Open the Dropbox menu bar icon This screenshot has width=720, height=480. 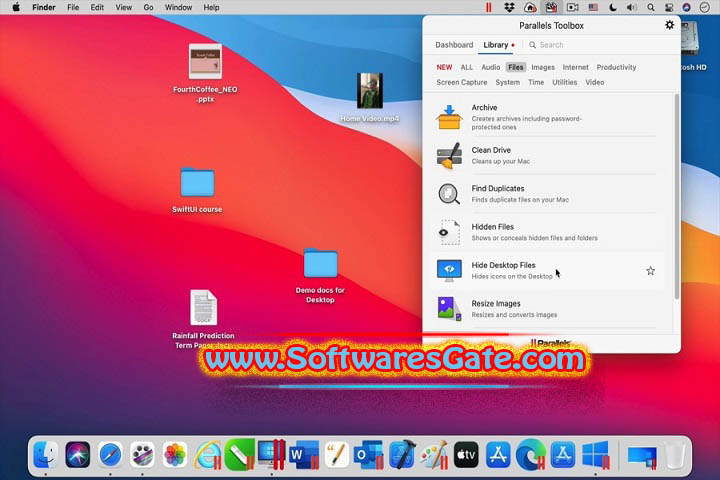[509, 7]
